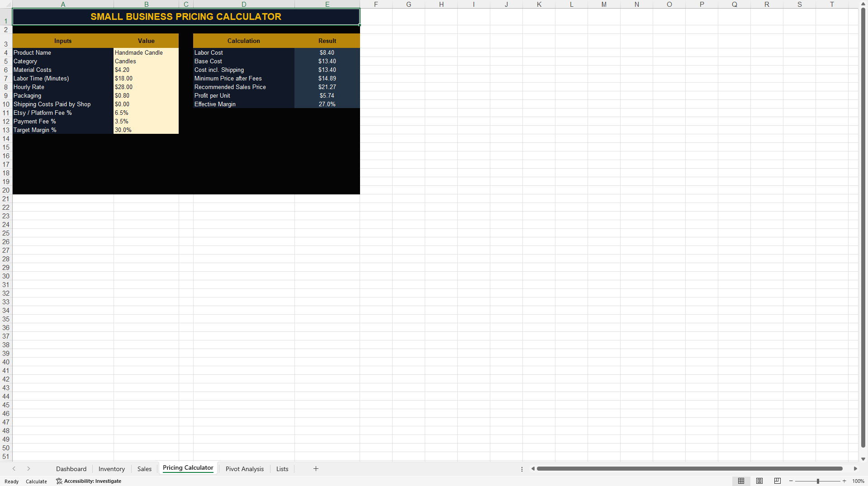Click the Ready status indicator

[x=12, y=481]
